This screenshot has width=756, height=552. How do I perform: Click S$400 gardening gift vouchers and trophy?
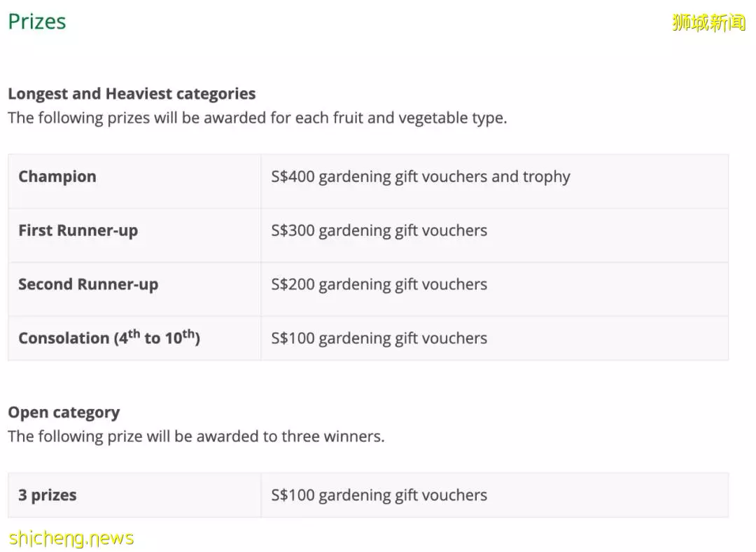pos(421,177)
